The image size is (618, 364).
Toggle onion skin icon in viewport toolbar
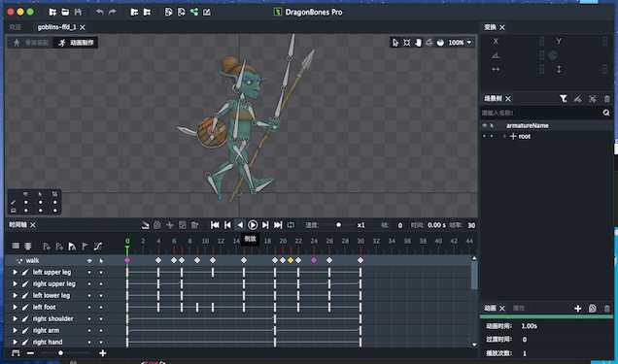tap(440, 43)
